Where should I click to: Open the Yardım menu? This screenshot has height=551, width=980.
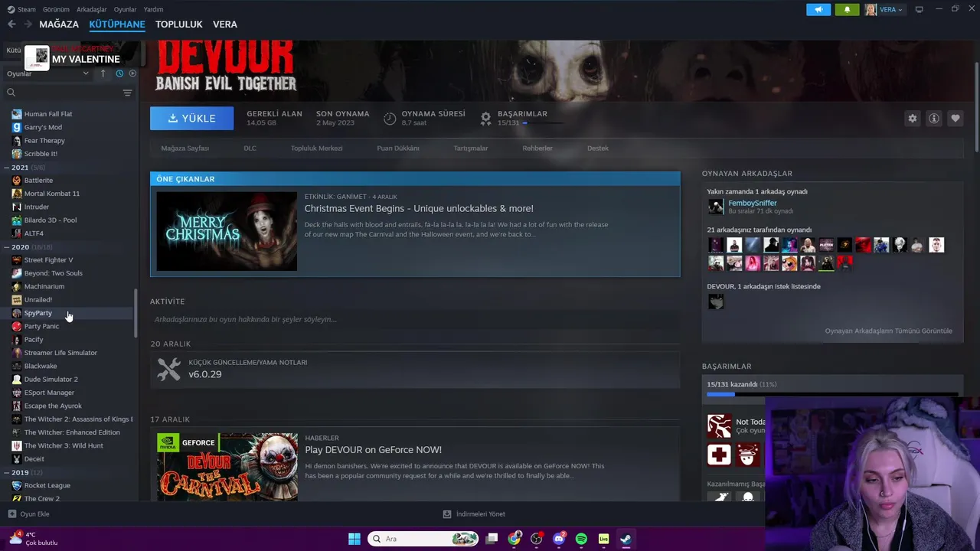[153, 9]
